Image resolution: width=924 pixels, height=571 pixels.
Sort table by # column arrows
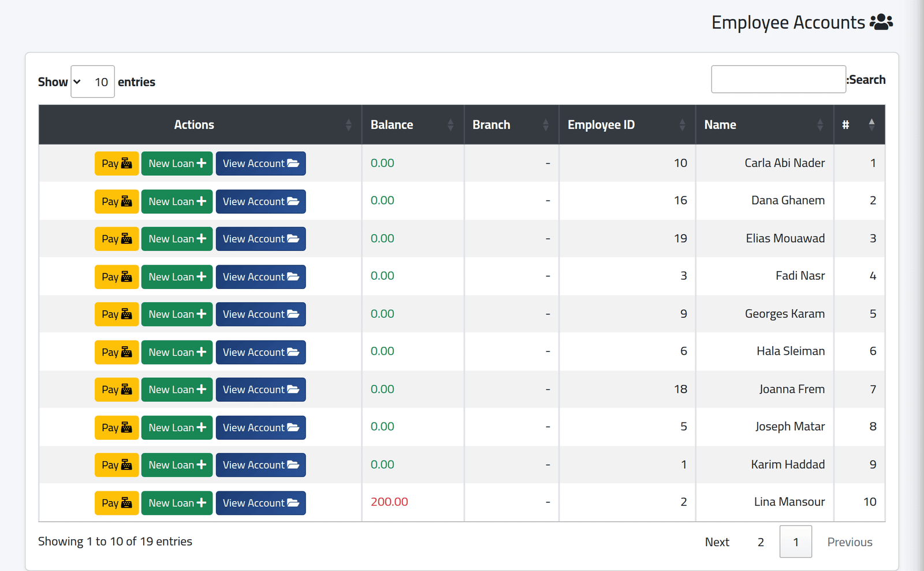click(871, 125)
